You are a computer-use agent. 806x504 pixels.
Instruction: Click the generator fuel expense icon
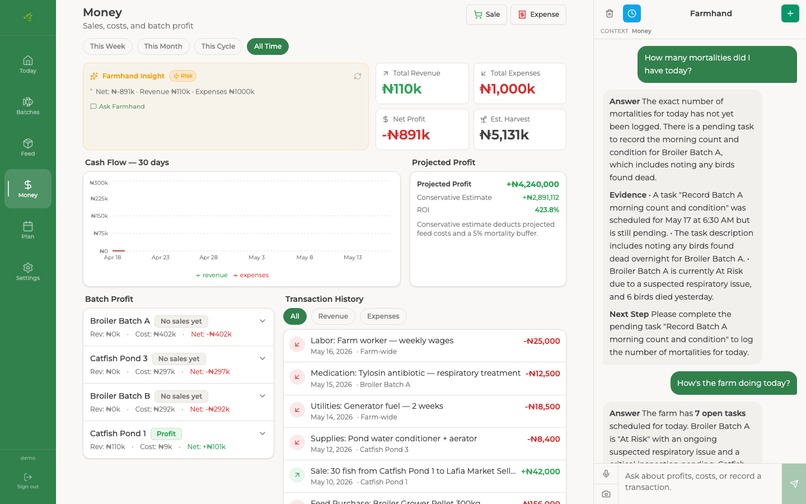point(297,410)
